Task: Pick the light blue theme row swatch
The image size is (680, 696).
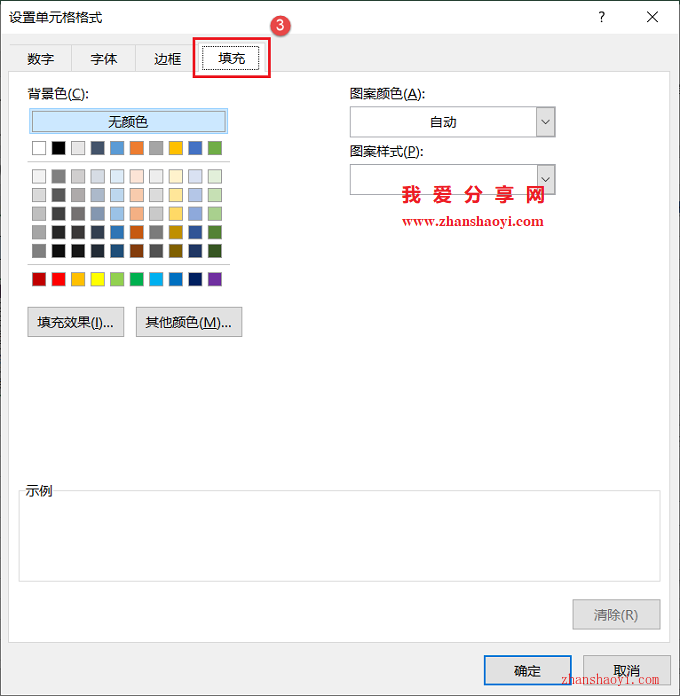Action: pyautogui.click(x=117, y=148)
